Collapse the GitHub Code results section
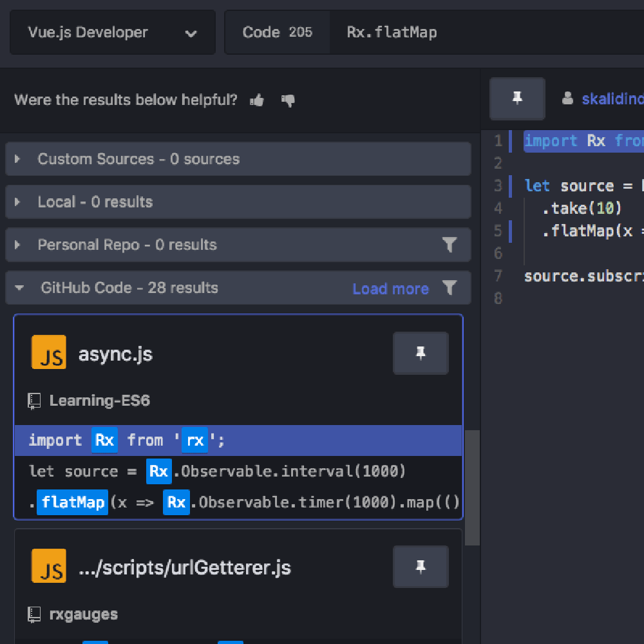The image size is (644, 644). point(18,288)
